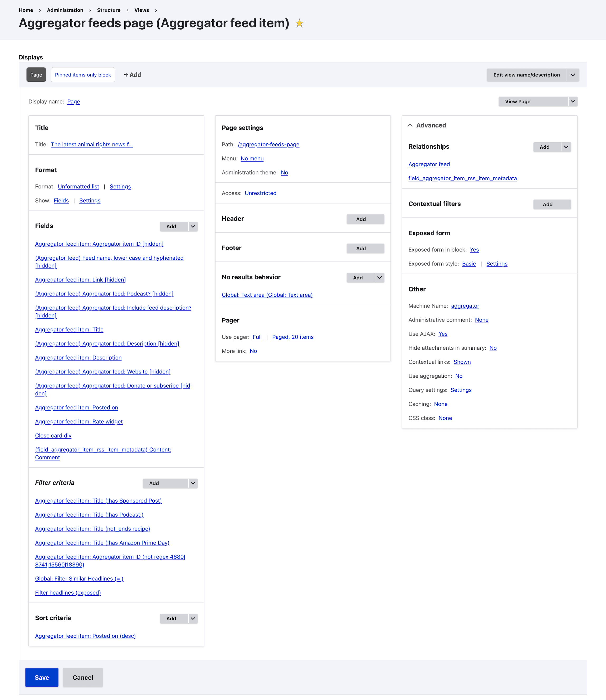
Task: Click the View Page dropdown arrow button
Action: click(x=572, y=102)
